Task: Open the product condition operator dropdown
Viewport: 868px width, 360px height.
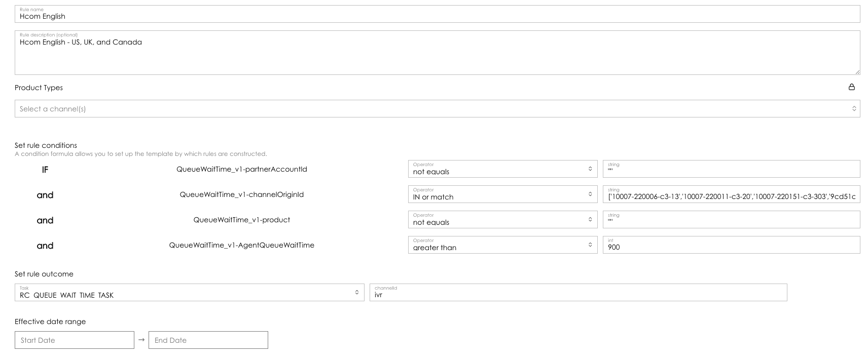Action: 502,220
